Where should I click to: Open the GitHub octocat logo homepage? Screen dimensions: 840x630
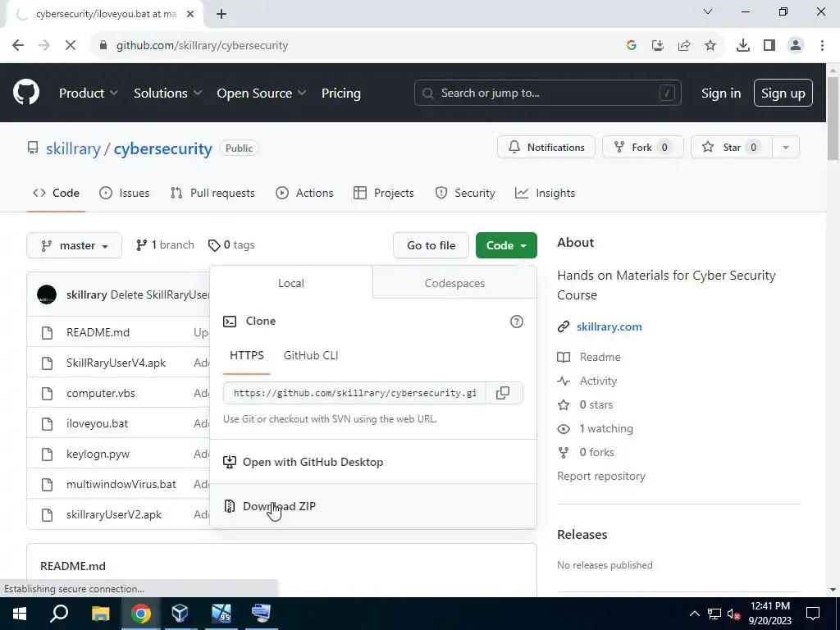26,92
